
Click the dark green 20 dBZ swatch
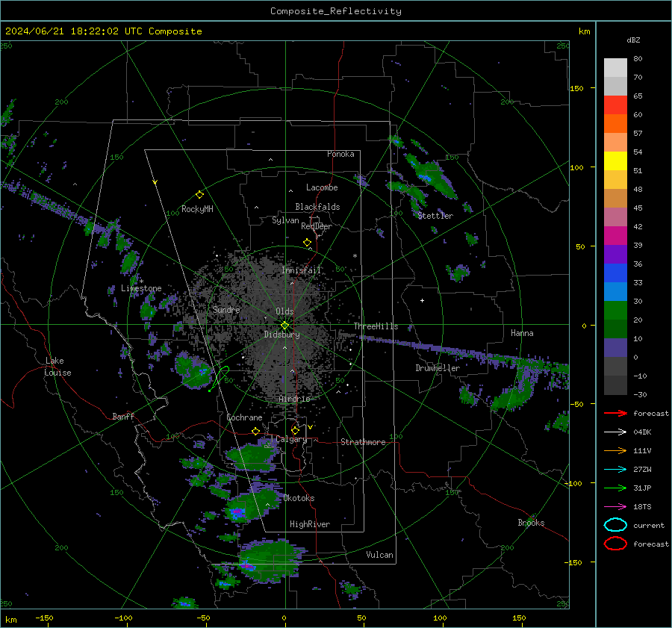pos(615,329)
